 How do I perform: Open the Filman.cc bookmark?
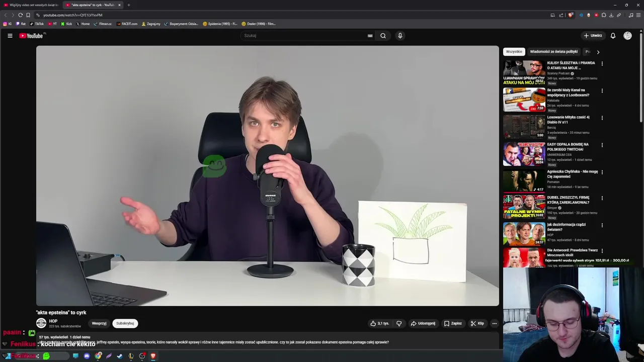[x=103, y=24]
